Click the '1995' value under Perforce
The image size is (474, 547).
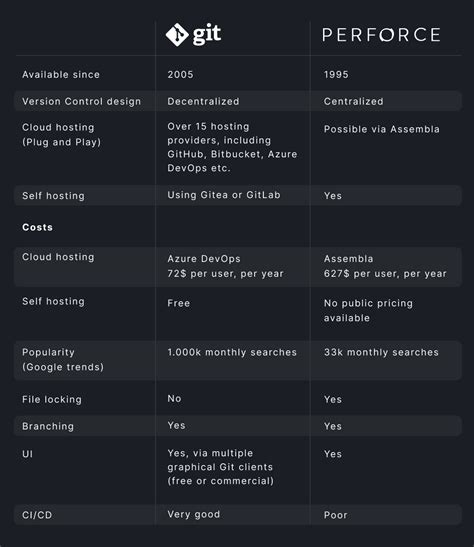(x=336, y=75)
